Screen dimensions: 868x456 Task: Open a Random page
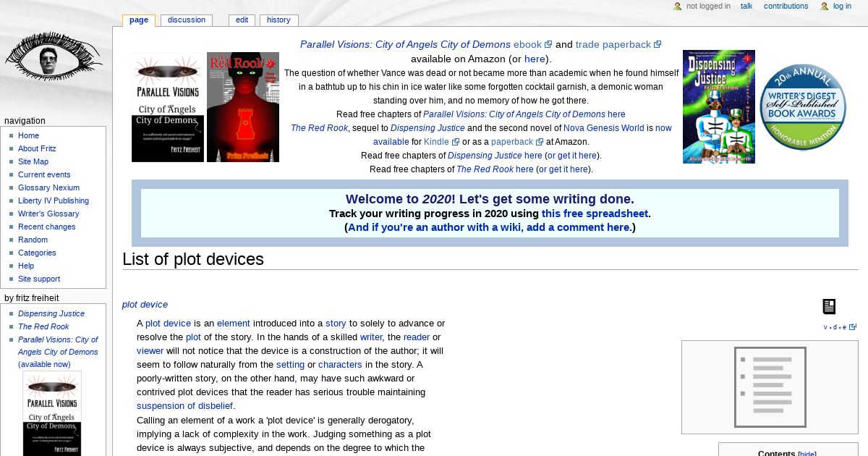coord(33,240)
